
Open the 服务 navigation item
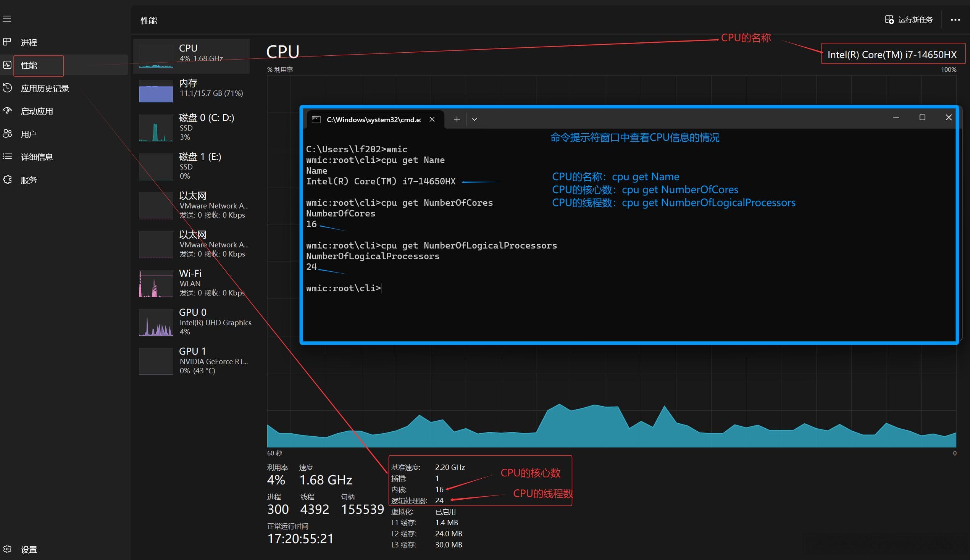tap(65, 180)
